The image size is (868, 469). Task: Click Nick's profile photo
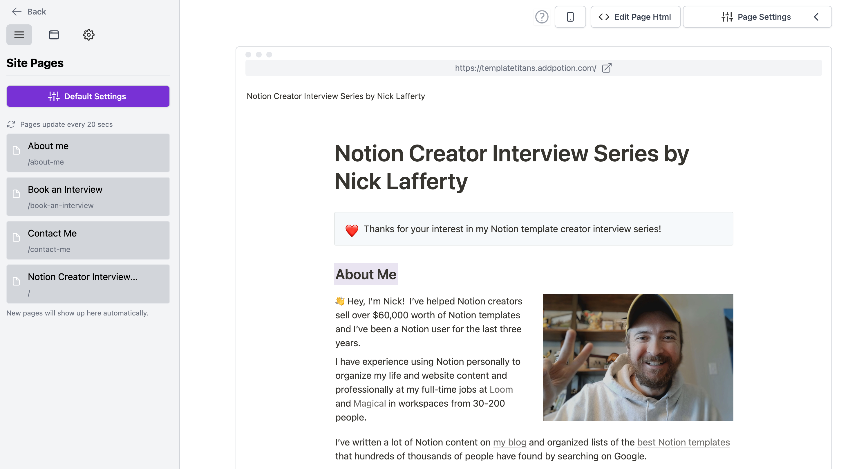coord(638,357)
